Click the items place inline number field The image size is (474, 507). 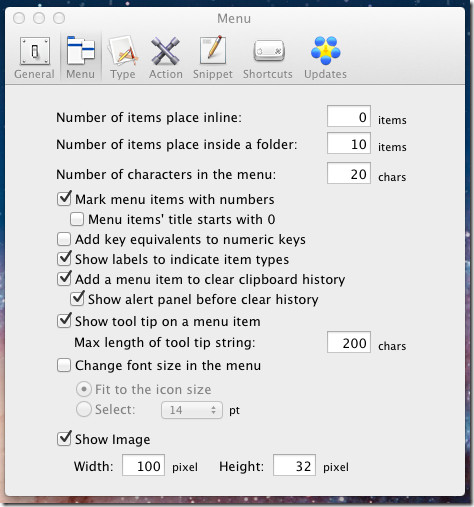349,116
